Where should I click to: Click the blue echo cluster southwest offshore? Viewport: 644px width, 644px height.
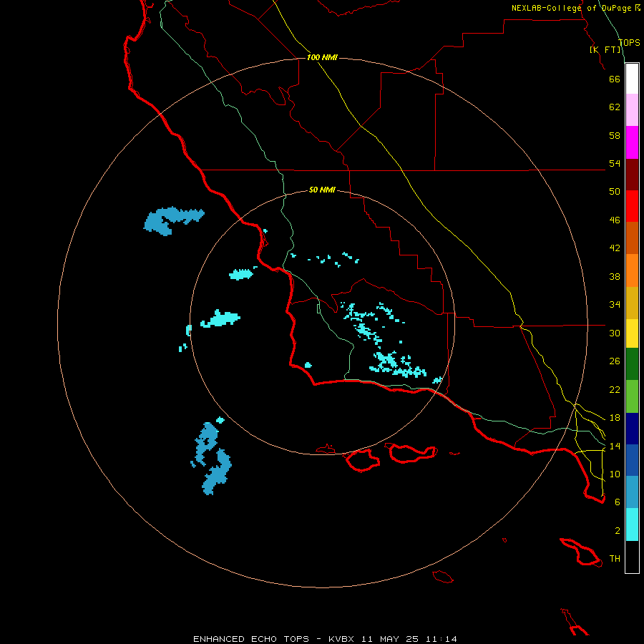pyautogui.click(x=213, y=458)
